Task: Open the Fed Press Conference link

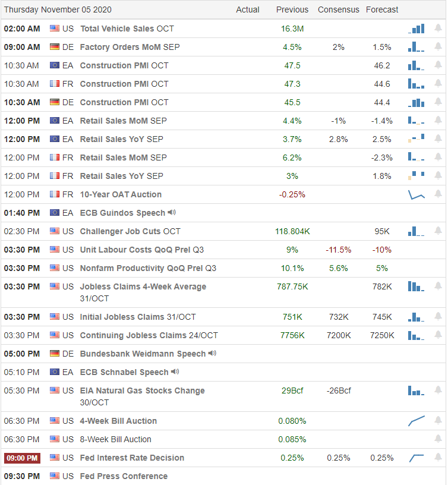Action: [124, 476]
